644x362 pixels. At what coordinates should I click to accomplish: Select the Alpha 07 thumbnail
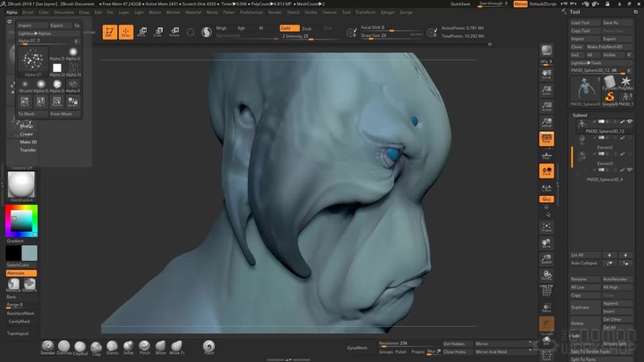click(x=33, y=62)
